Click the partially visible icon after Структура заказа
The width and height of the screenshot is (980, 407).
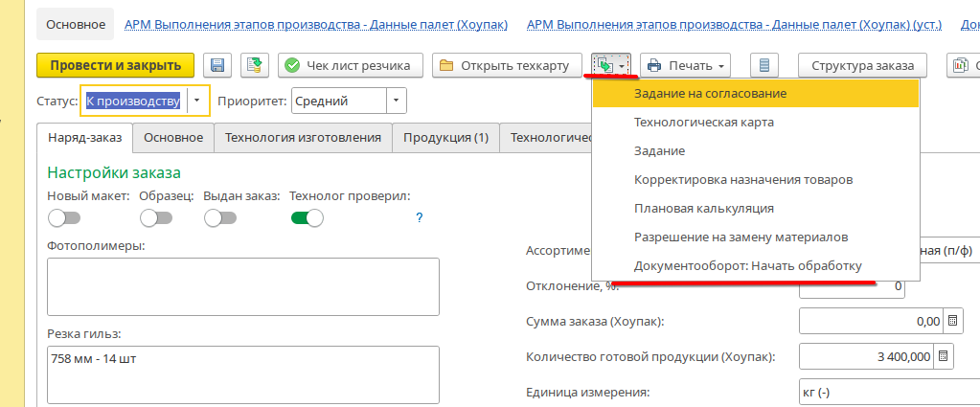click(x=963, y=65)
